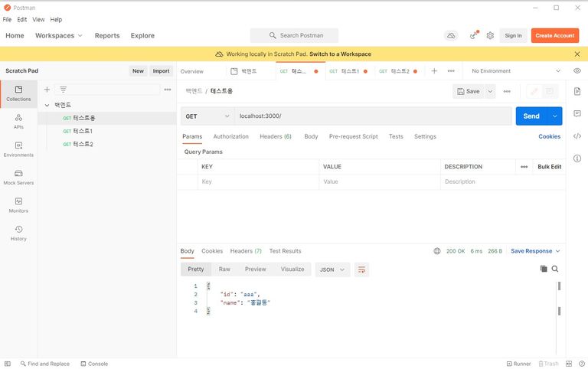Switch to the request Body tab

311,136
